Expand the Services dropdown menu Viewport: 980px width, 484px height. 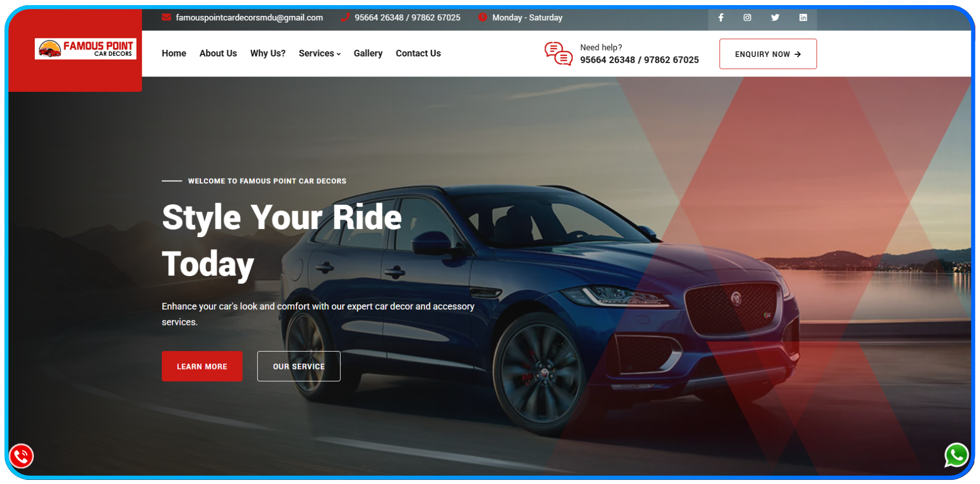click(319, 53)
